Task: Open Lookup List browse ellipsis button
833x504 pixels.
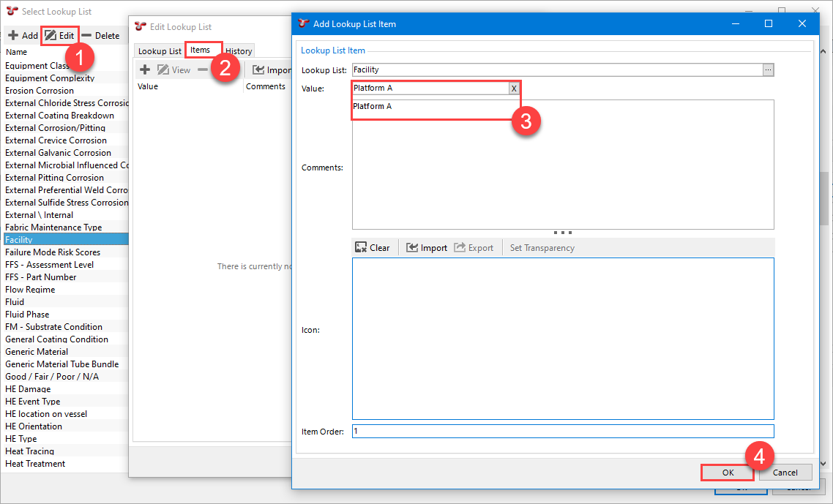Action: tap(768, 69)
